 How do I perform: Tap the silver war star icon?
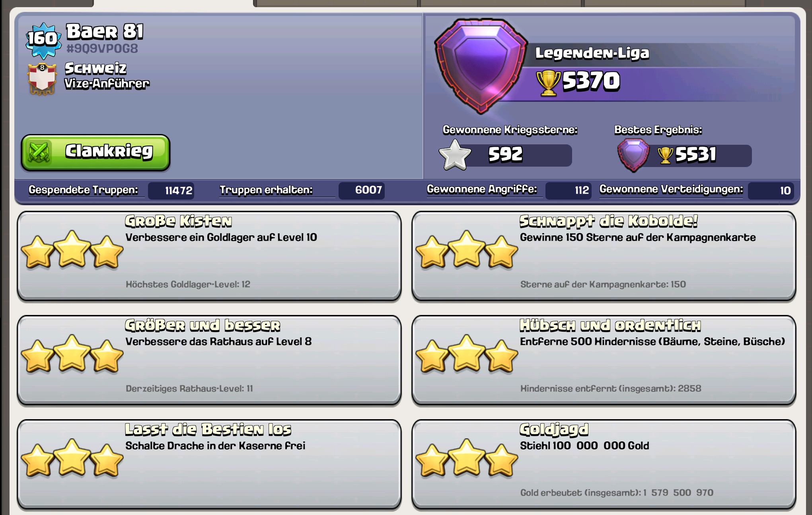click(x=454, y=155)
